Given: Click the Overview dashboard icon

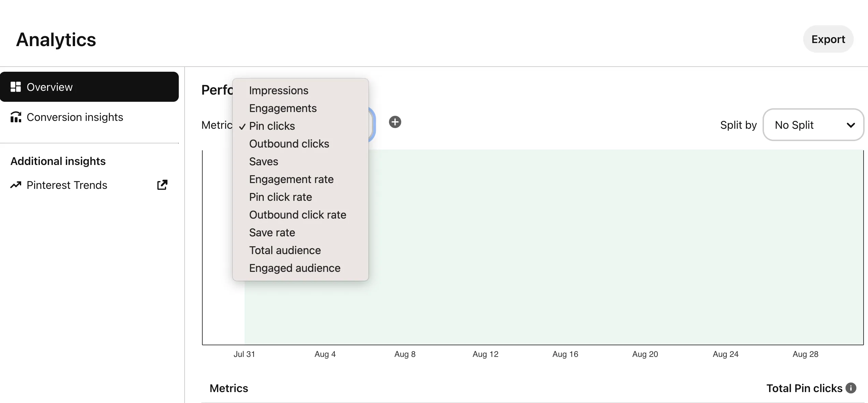Looking at the screenshot, I should (16, 87).
